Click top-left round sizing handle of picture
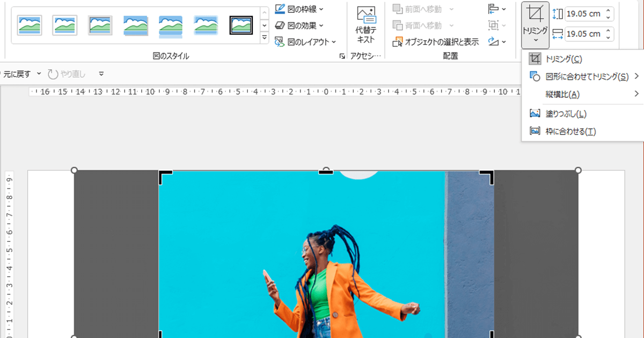The height and width of the screenshot is (338, 644). pyautogui.click(x=74, y=170)
